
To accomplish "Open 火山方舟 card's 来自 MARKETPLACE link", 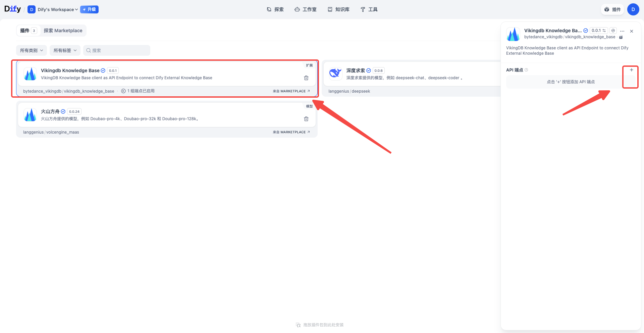I will pos(291,132).
